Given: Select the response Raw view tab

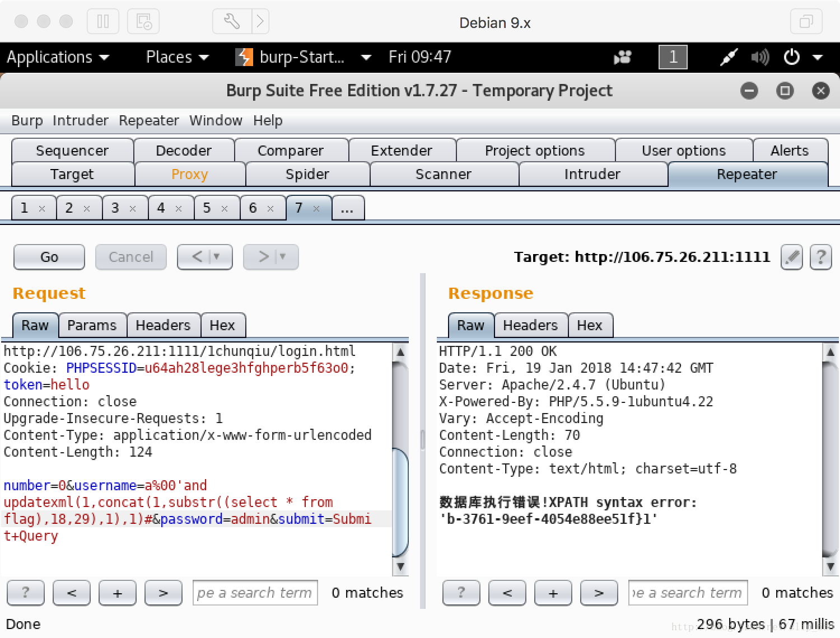Looking at the screenshot, I should click(470, 325).
